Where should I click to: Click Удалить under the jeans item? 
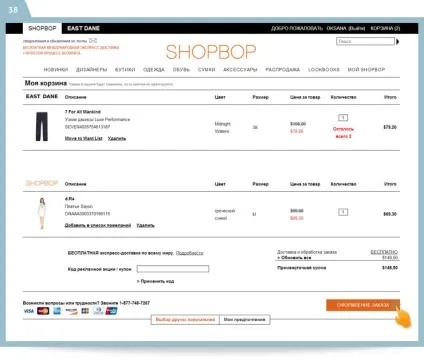point(117,138)
